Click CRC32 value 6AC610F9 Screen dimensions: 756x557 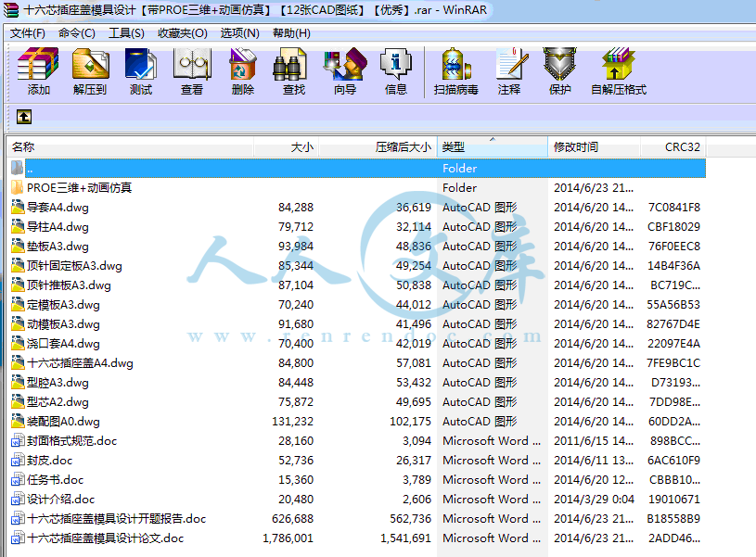click(673, 461)
